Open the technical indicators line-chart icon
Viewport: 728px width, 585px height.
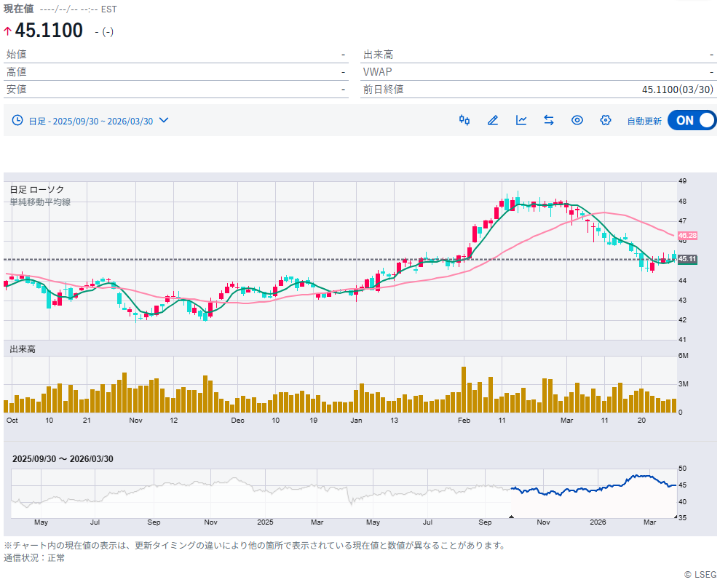pyautogui.click(x=521, y=120)
